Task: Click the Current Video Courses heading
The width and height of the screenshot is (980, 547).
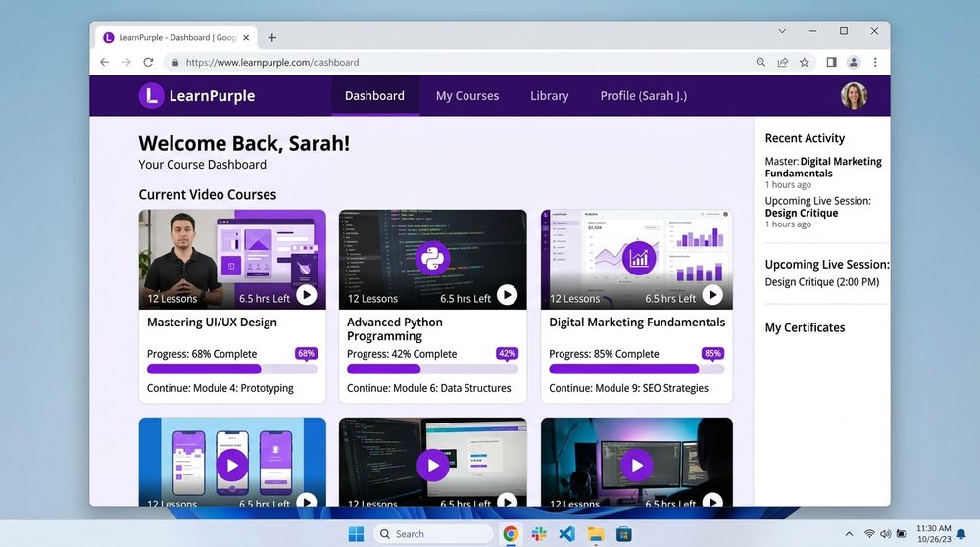Action: (x=208, y=194)
